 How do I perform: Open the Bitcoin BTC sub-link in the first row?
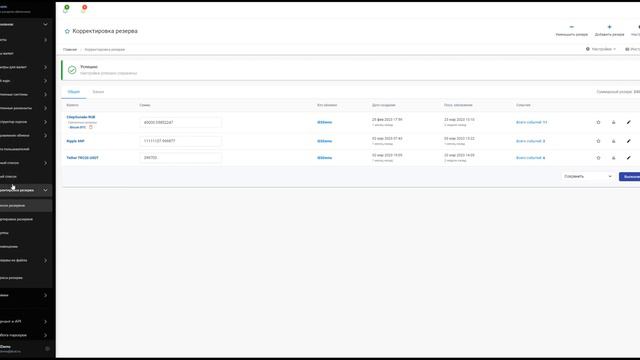click(x=77, y=127)
